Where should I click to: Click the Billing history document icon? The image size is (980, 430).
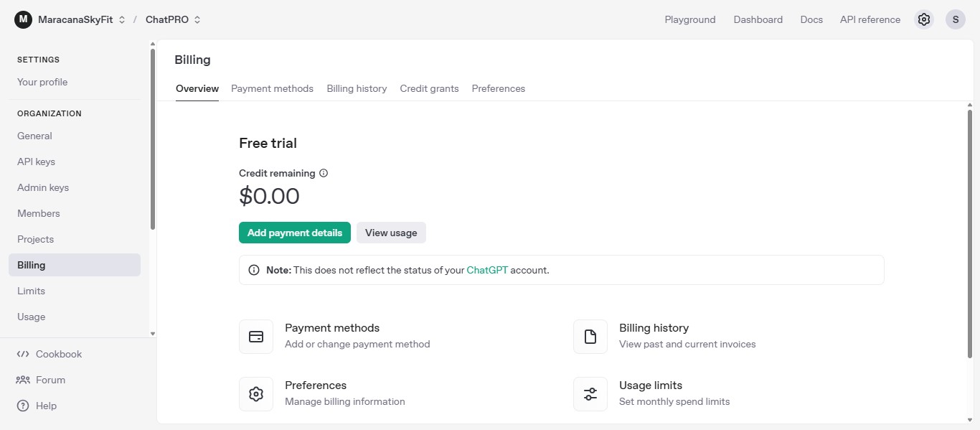point(590,337)
